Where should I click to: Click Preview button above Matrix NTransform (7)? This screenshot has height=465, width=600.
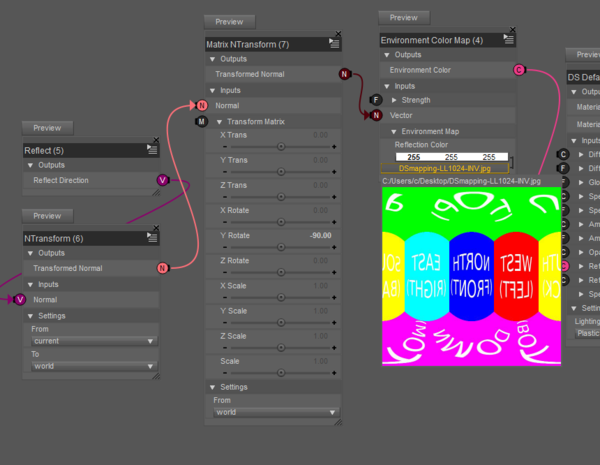(230, 22)
